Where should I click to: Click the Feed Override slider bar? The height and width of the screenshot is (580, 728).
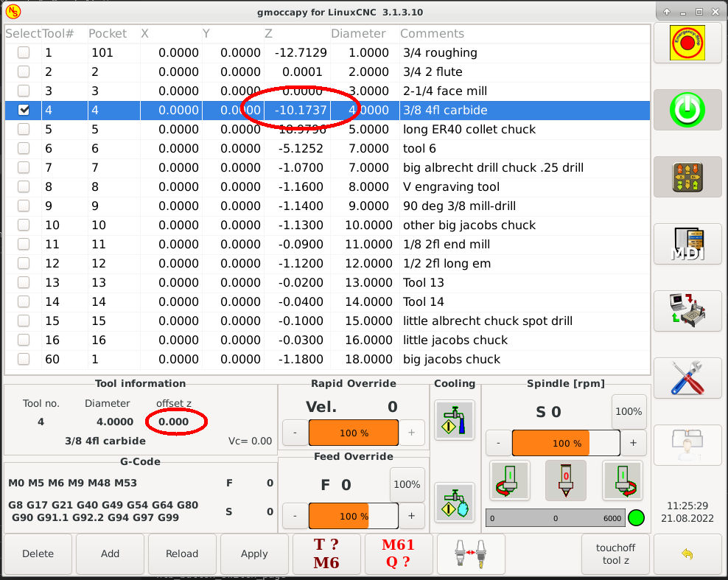click(354, 515)
